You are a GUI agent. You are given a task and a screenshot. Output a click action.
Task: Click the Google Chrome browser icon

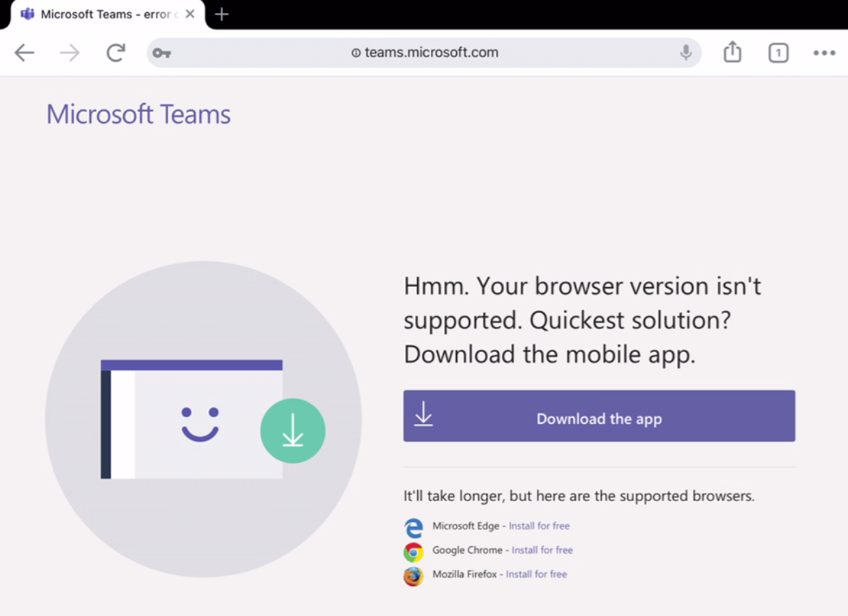[414, 551]
